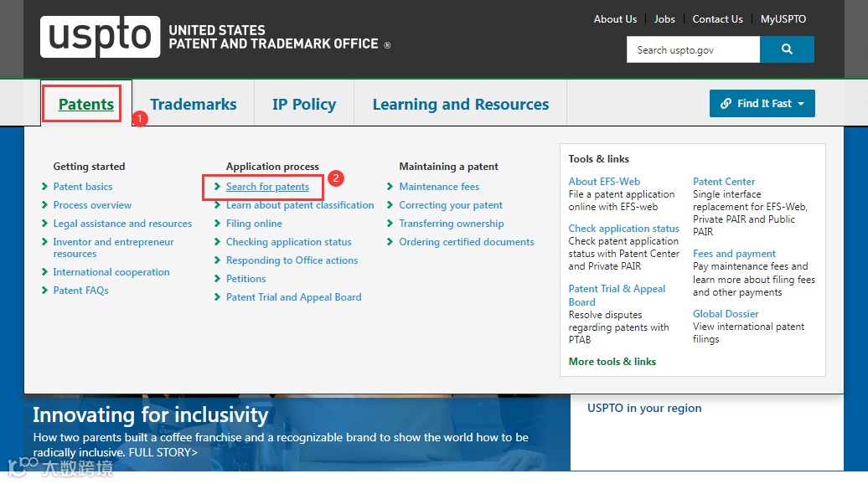Open Learn about patent classification link
This screenshot has width=868, height=484.
[x=299, y=204]
